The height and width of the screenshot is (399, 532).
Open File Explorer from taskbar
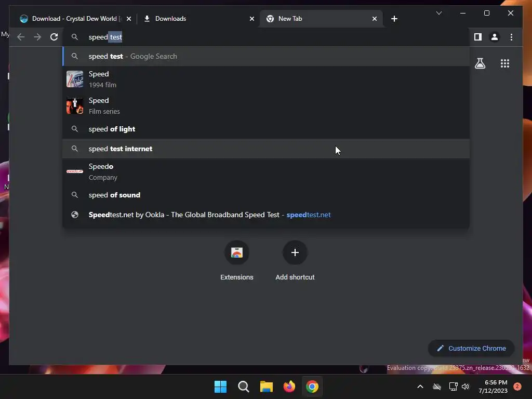click(x=267, y=387)
